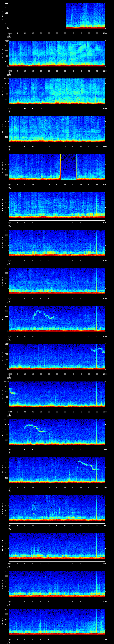This screenshot has height=644, width=114.
Task: Click the '3:09:00' time label
Action: (x=9, y=33)
